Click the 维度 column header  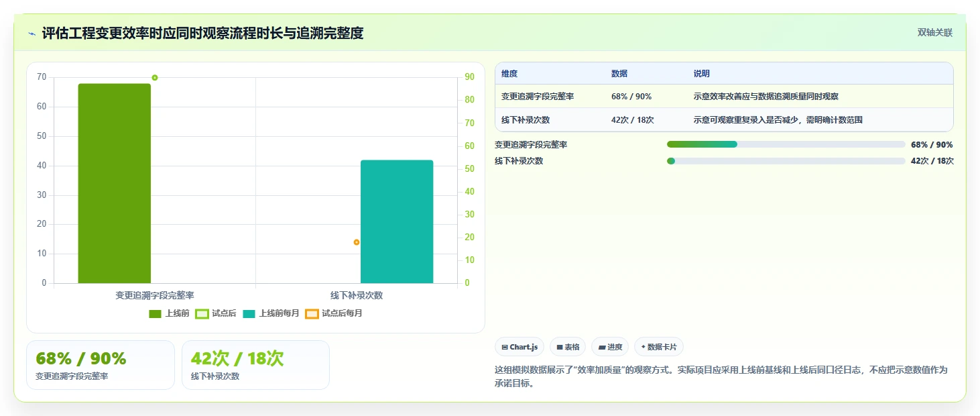click(509, 74)
